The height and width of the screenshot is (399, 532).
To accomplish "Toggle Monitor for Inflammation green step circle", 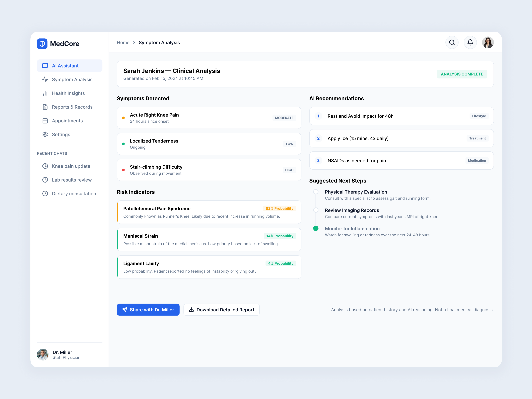I will tap(316, 228).
